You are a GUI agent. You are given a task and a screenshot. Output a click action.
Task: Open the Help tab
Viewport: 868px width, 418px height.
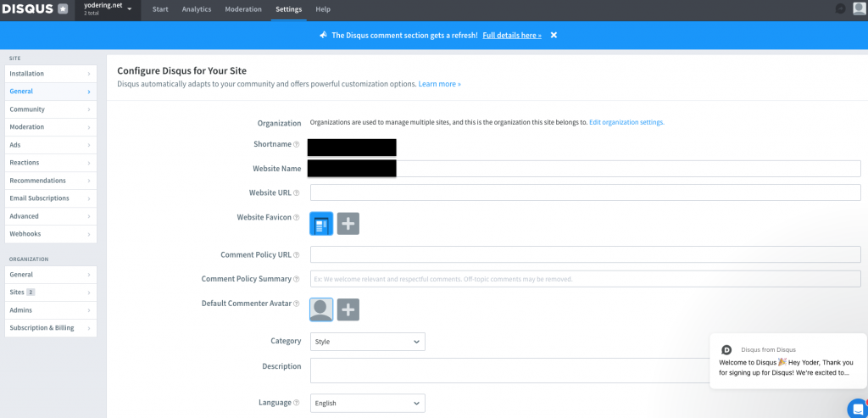pos(323,9)
